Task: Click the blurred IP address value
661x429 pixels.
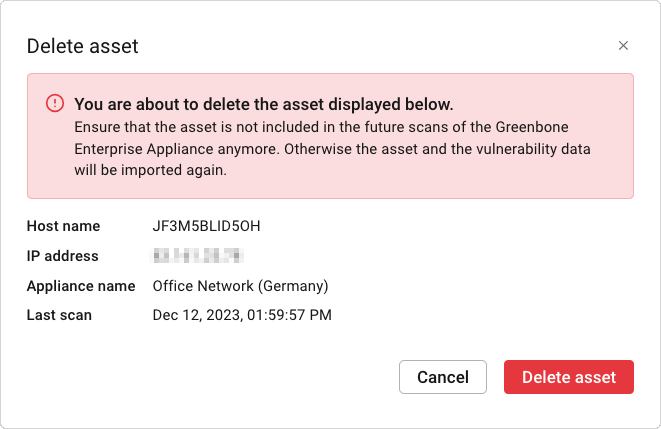Action: coord(197,256)
